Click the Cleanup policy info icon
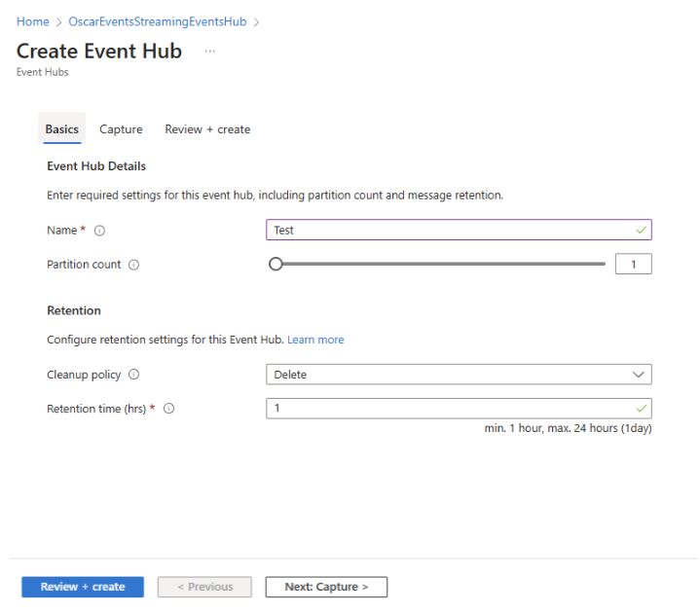700x612 pixels. pyautogui.click(x=133, y=375)
